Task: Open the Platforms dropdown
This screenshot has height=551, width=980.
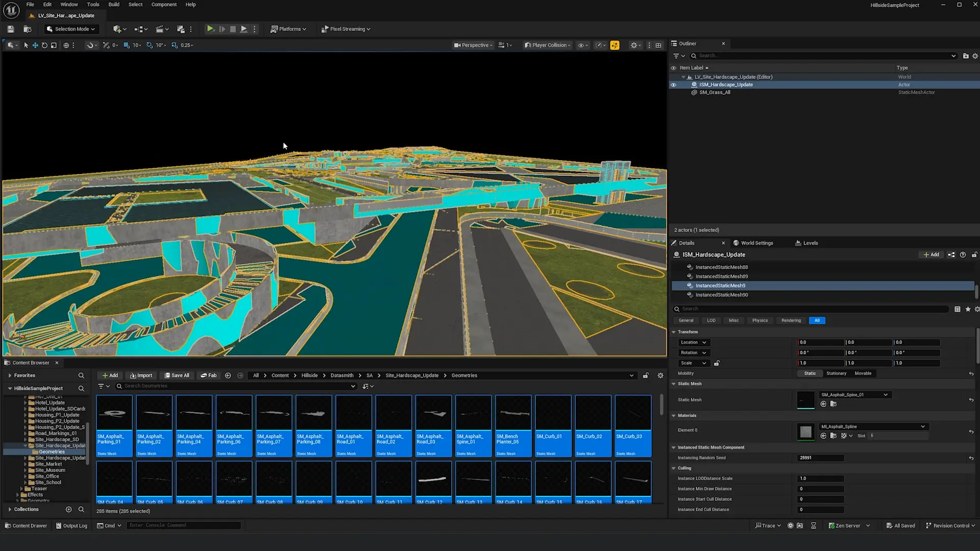Action: [x=288, y=29]
